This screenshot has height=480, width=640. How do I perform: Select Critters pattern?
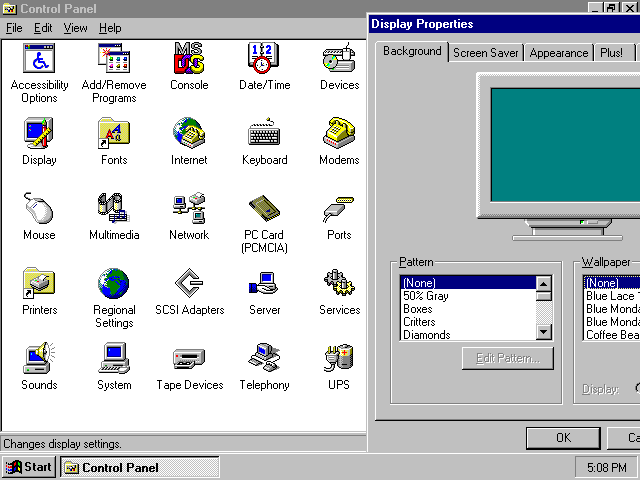(x=469, y=322)
